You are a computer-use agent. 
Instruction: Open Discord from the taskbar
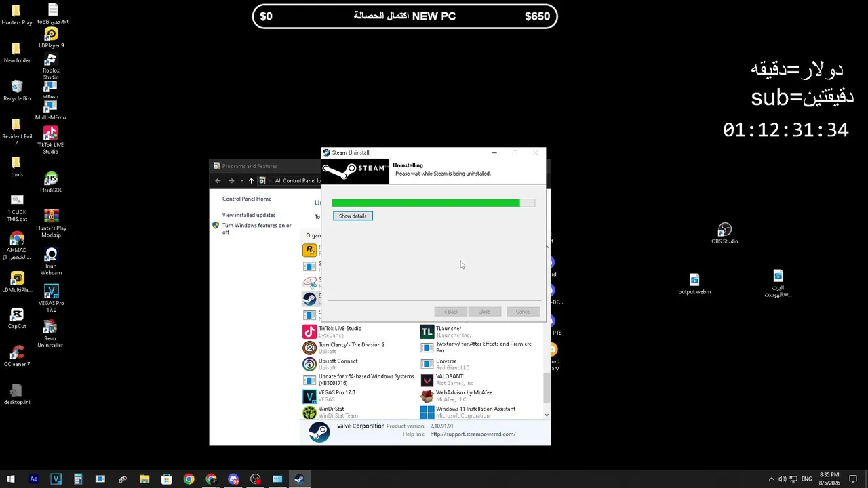coord(233,479)
